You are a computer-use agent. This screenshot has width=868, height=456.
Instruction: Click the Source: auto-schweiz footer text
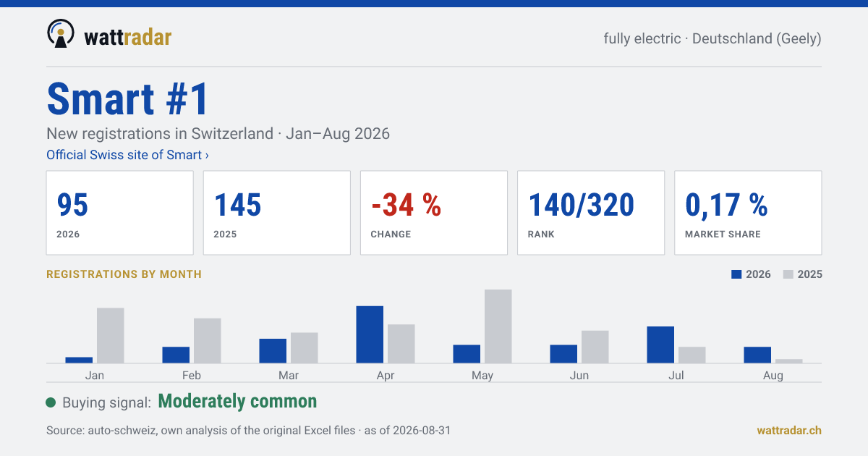click(248, 431)
